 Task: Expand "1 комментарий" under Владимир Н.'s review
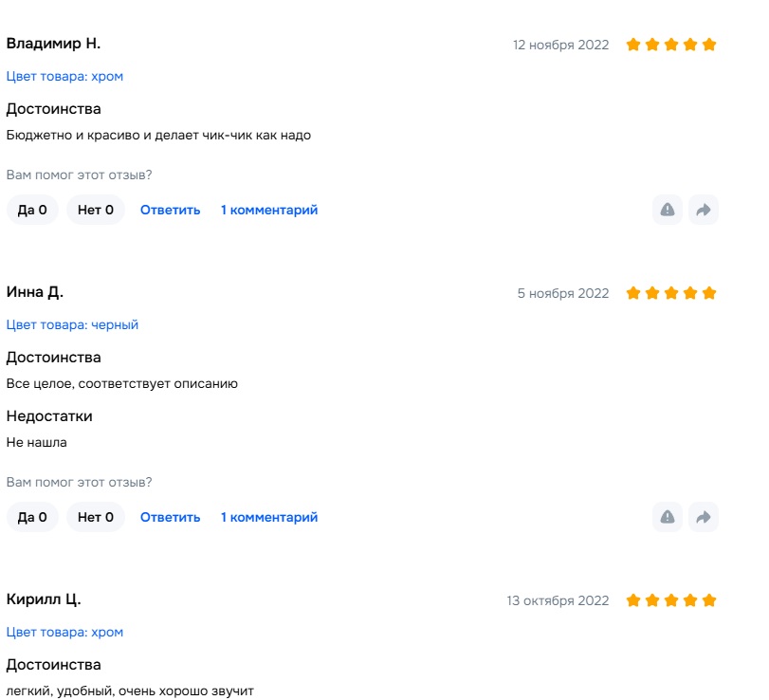coord(269,210)
